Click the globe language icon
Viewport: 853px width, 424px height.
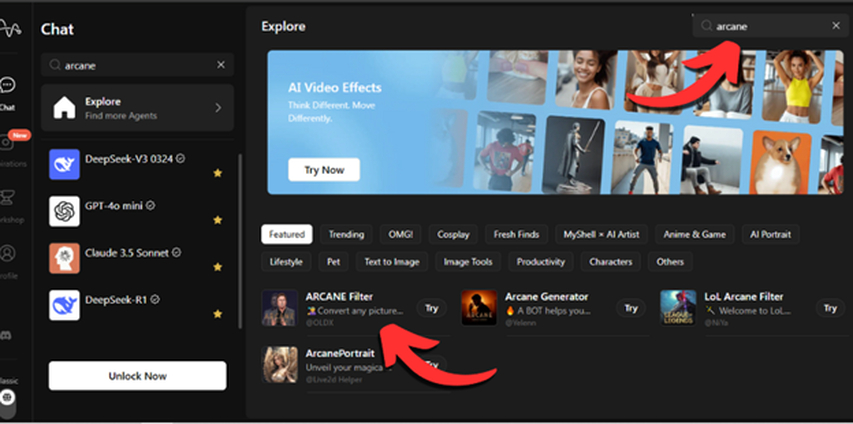point(7,397)
